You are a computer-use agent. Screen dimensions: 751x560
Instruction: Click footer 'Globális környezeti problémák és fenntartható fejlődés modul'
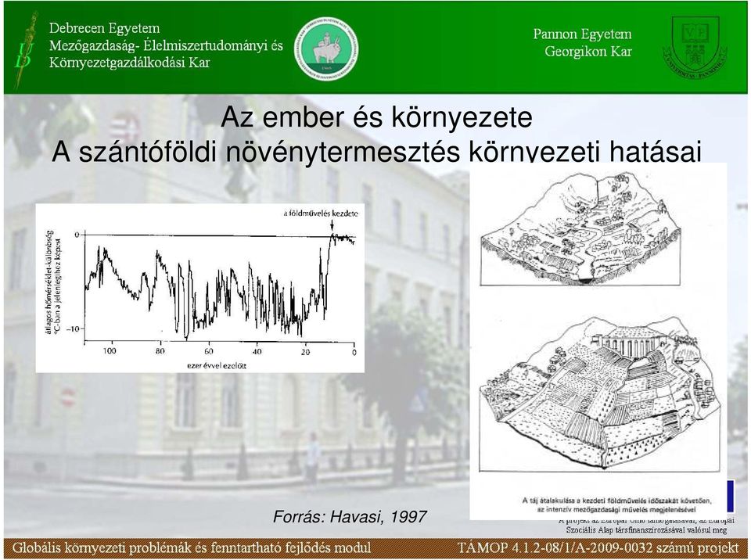coord(192,547)
